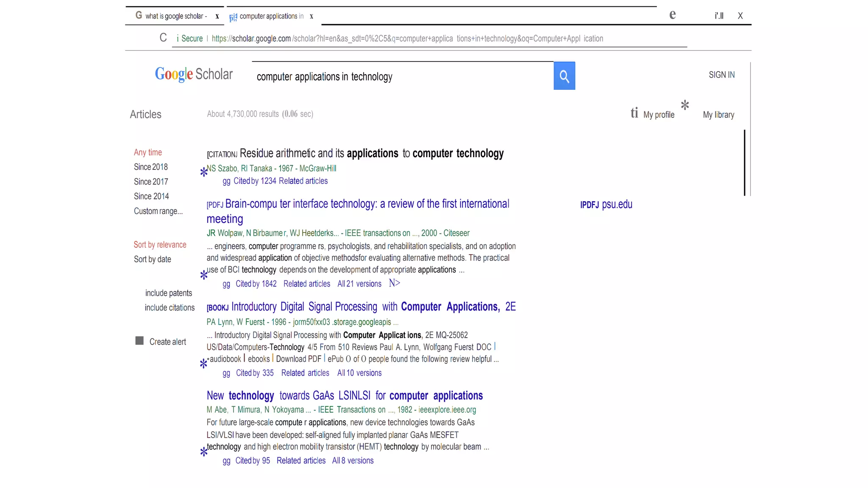
Task: Filter results by Any time
Action: [x=148, y=152]
